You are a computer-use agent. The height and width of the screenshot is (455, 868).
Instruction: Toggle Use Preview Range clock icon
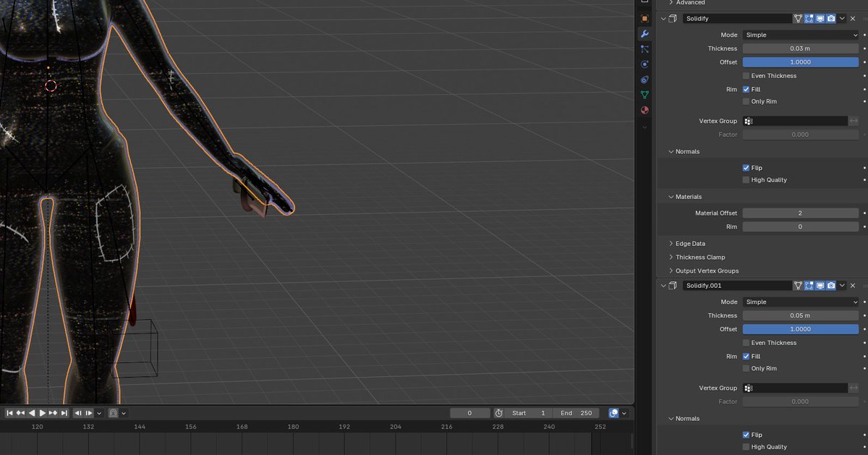point(498,413)
